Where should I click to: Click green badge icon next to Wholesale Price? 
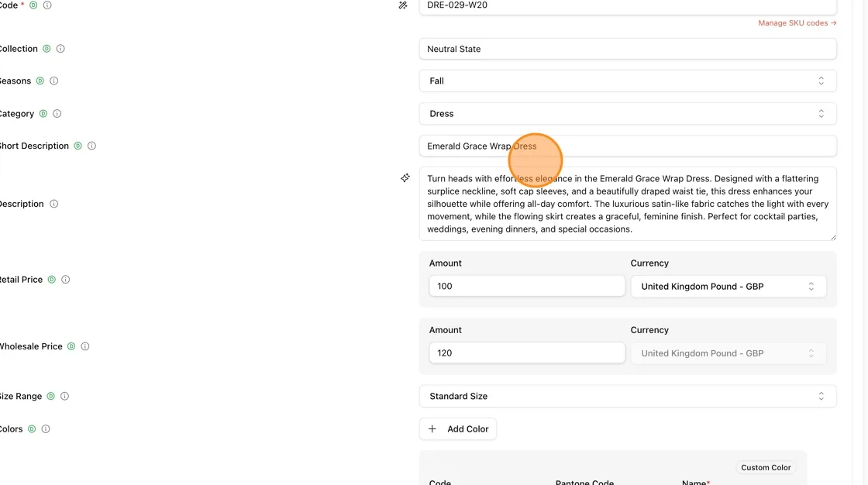(71, 346)
